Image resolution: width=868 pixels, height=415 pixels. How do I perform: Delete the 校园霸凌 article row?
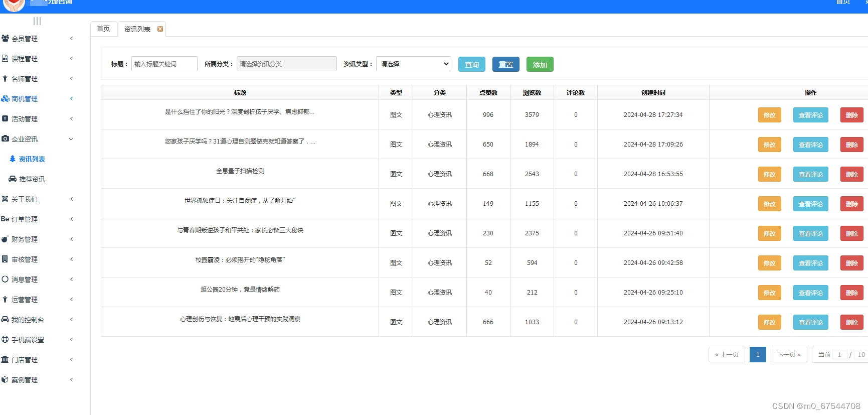(852, 263)
